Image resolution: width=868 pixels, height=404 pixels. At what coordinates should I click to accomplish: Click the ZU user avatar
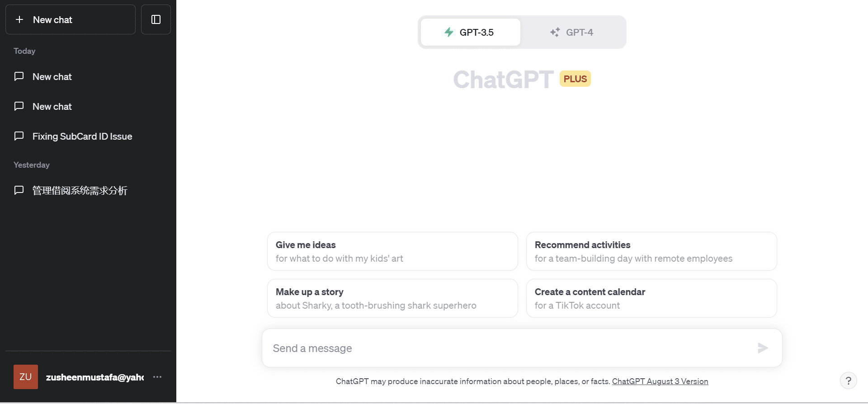click(26, 377)
